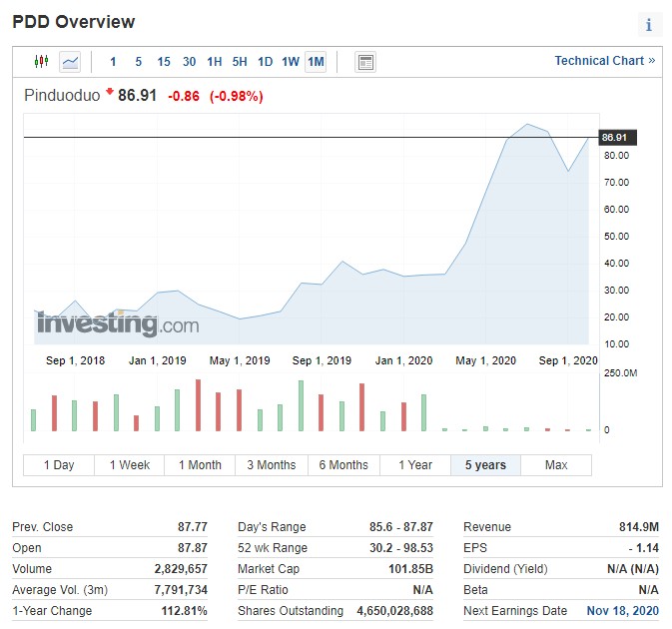Image resolution: width=672 pixels, height=629 pixels.
Task: Select the 1 Year range tab
Action: (x=415, y=465)
